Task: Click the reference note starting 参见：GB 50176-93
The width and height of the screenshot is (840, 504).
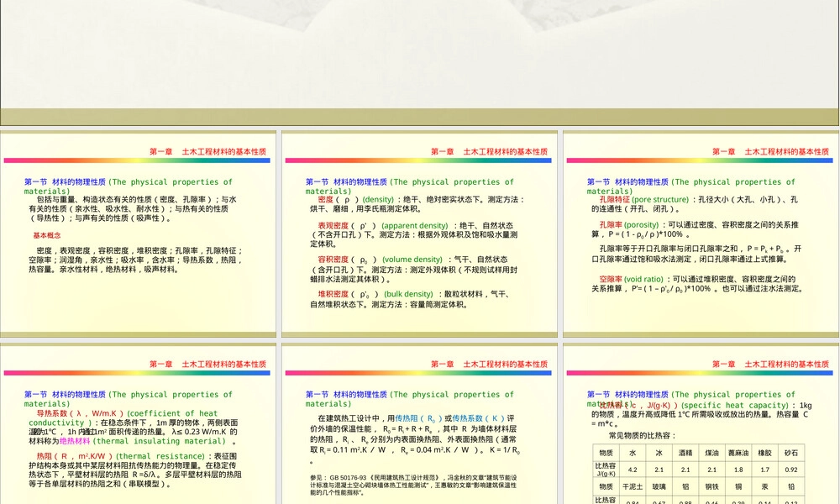Action: pos(413,485)
